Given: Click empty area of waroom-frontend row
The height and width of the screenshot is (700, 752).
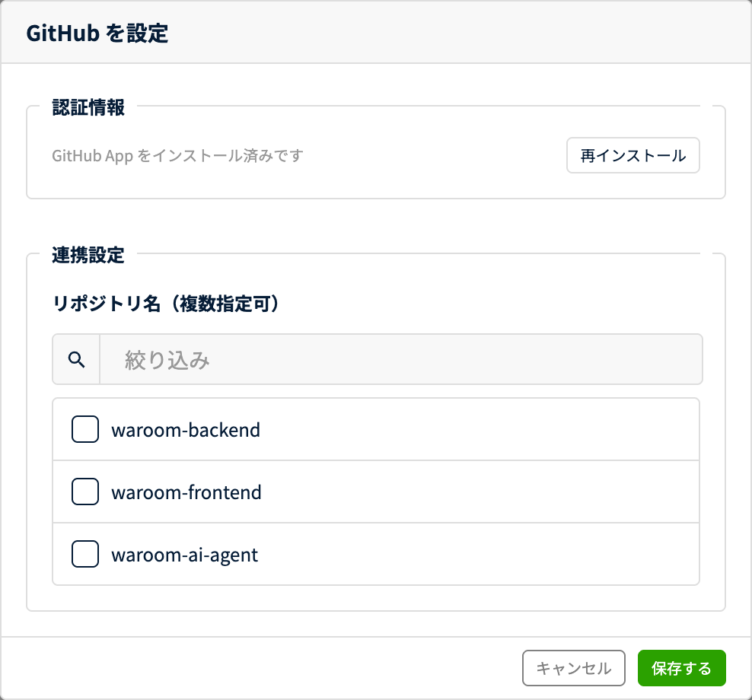Looking at the screenshot, I should (480, 492).
